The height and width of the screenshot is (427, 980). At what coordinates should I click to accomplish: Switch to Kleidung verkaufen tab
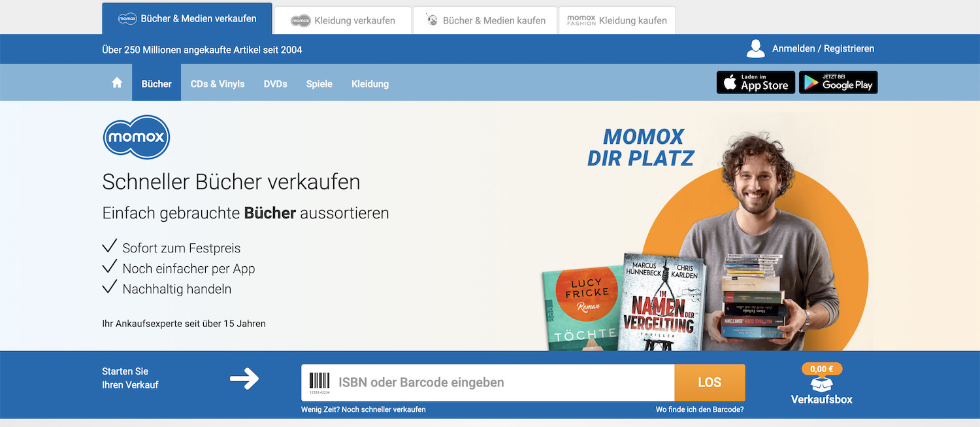coord(343,20)
